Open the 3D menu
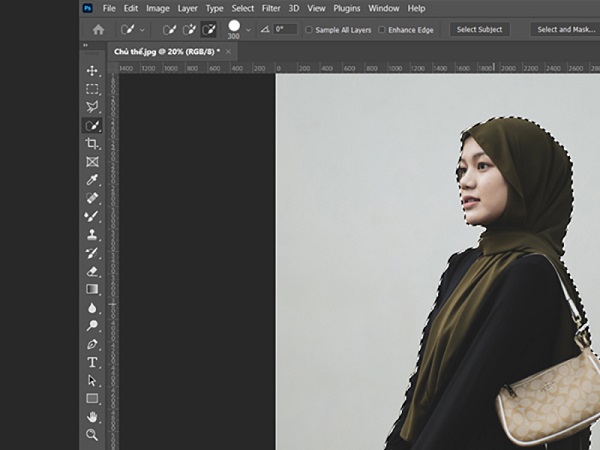 (294, 8)
